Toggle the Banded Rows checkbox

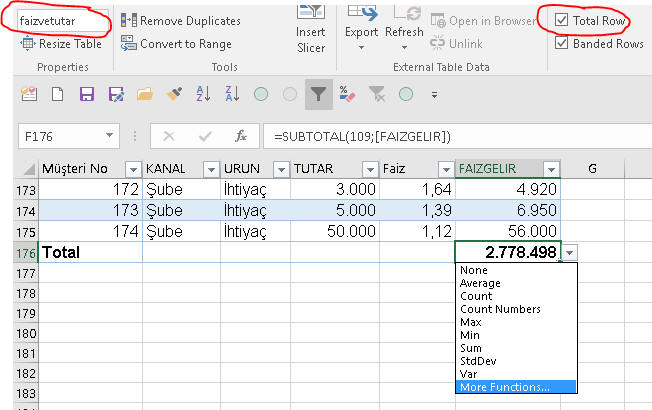[562, 43]
